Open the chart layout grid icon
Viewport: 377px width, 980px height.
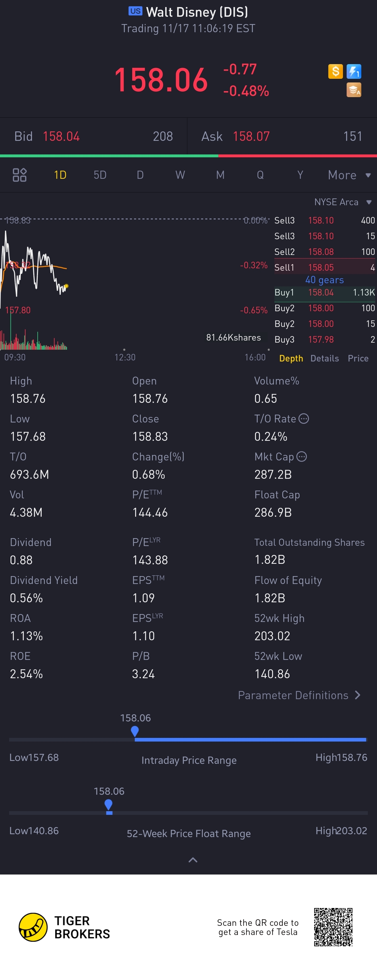19,175
